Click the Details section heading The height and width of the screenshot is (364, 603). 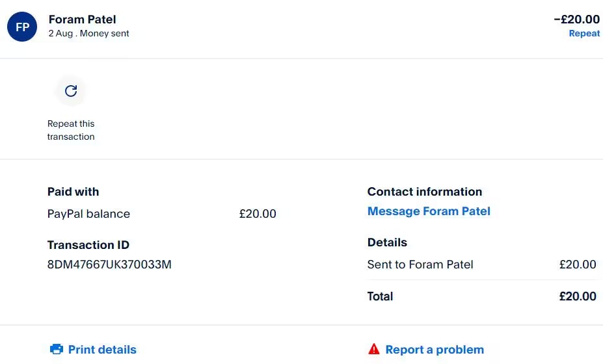[x=387, y=242]
